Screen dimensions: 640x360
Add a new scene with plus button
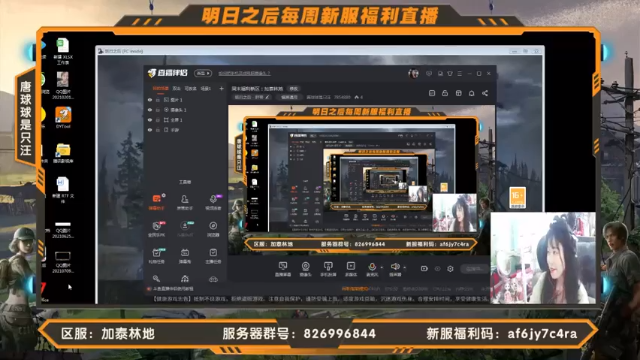pyautogui.click(x=222, y=88)
